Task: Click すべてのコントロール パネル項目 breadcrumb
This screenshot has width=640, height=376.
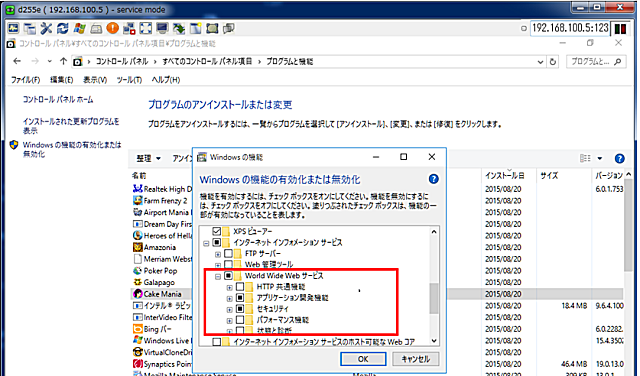Action: (207, 62)
